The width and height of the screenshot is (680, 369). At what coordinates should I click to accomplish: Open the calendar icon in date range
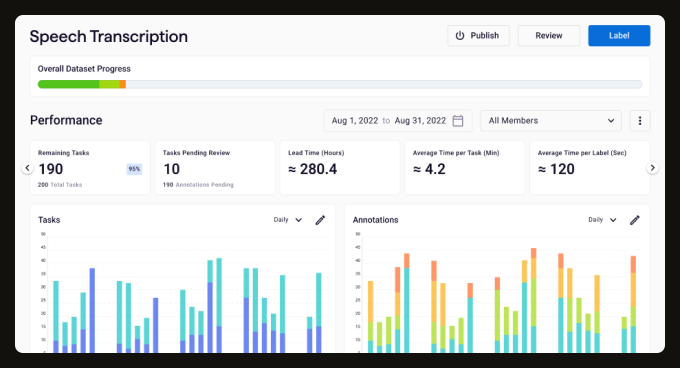[x=458, y=121]
